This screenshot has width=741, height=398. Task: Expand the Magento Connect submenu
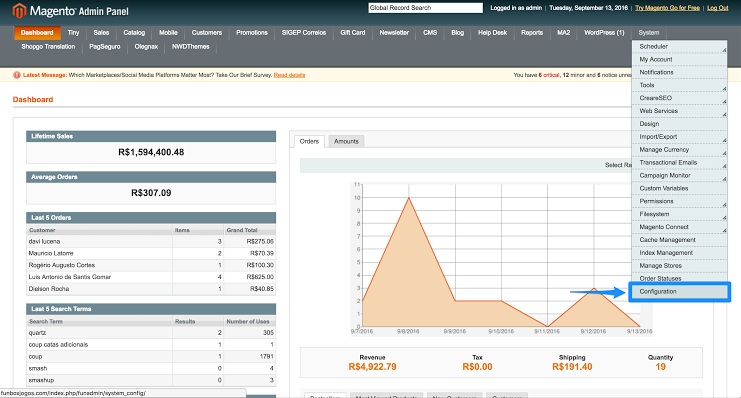click(680, 227)
